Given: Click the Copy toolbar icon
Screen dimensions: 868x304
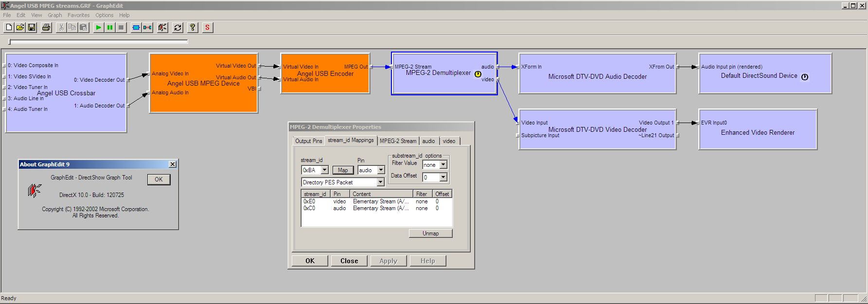Looking at the screenshot, I should pos(72,27).
